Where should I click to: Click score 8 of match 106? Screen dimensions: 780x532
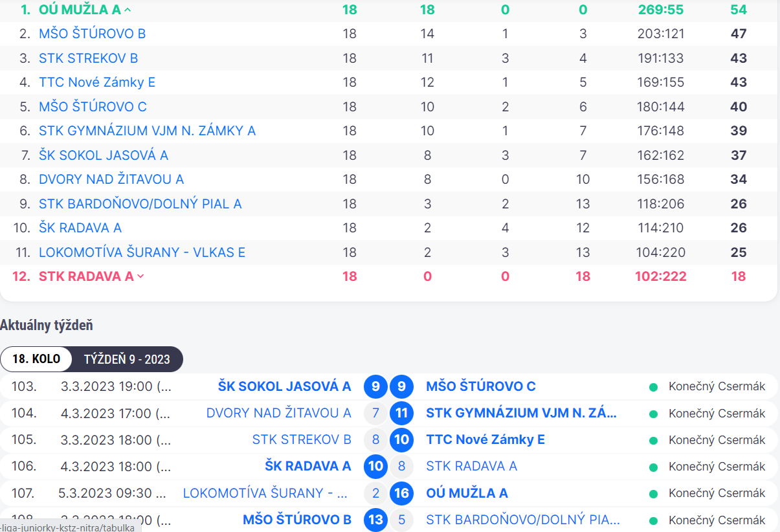401,467
